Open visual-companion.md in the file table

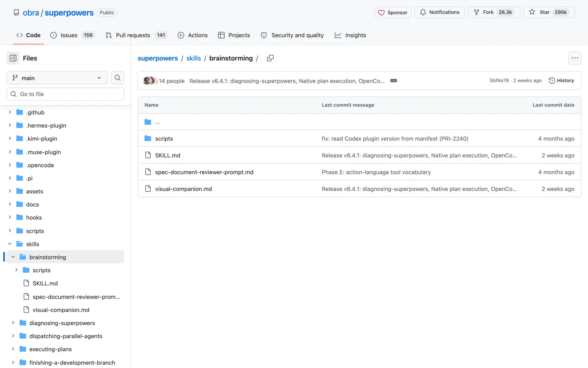tap(183, 189)
